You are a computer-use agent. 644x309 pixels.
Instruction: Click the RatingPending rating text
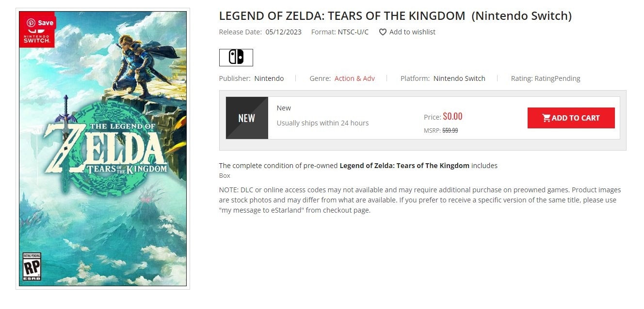557,78
